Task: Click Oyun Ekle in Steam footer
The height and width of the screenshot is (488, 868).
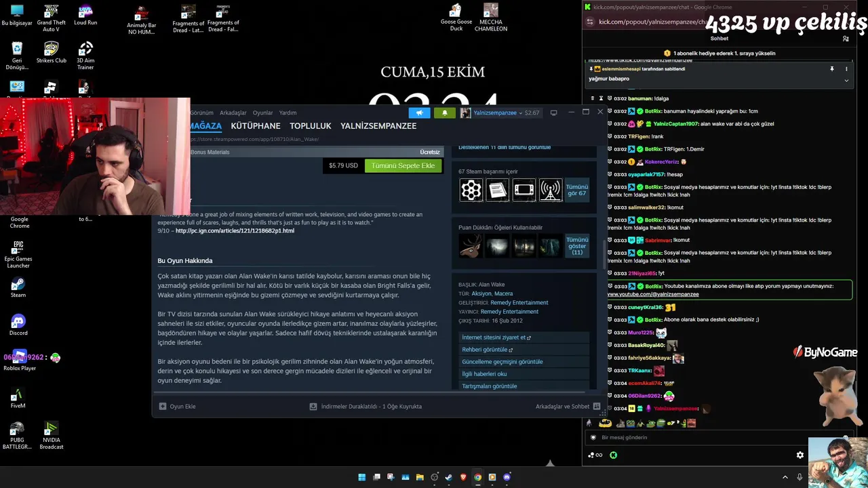Action: 177,407
